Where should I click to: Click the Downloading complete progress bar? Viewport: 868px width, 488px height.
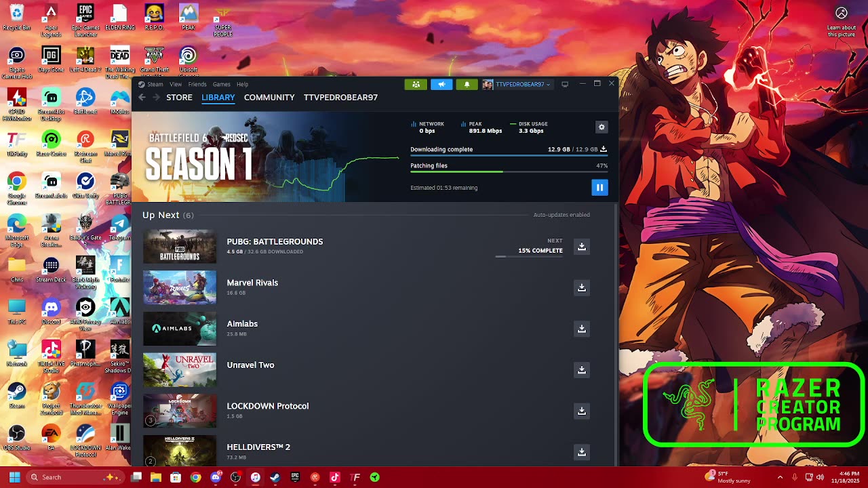(509, 155)
